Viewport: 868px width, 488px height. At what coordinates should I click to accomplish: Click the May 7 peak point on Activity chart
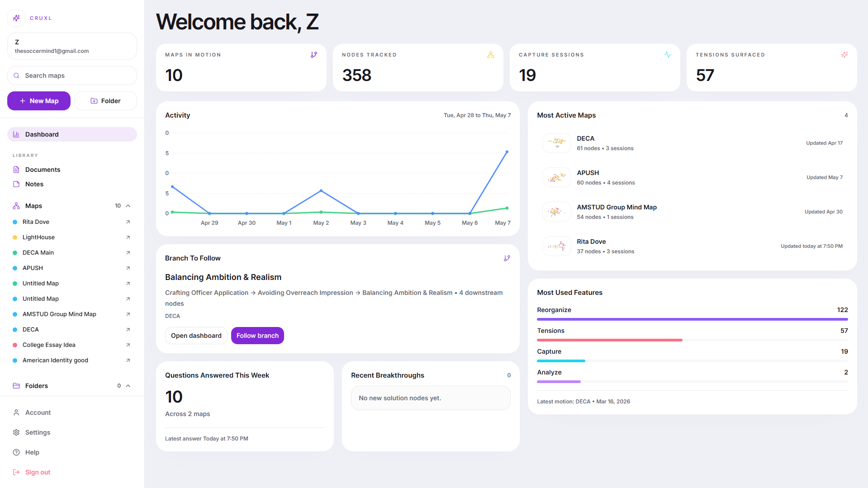507,152
